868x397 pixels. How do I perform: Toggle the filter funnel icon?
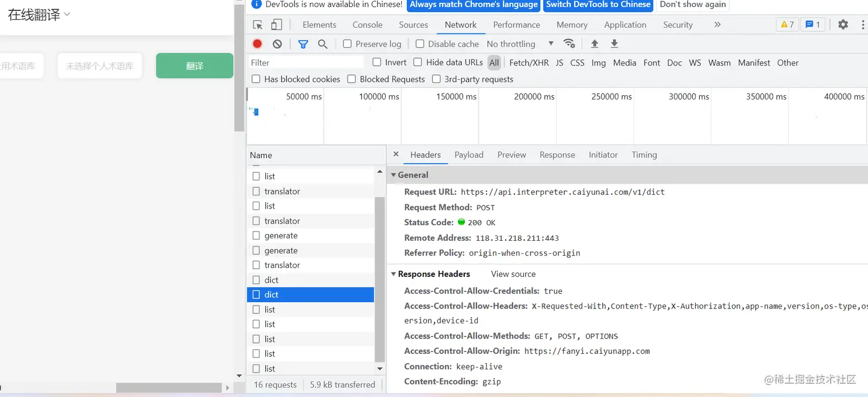click(303, 44)
